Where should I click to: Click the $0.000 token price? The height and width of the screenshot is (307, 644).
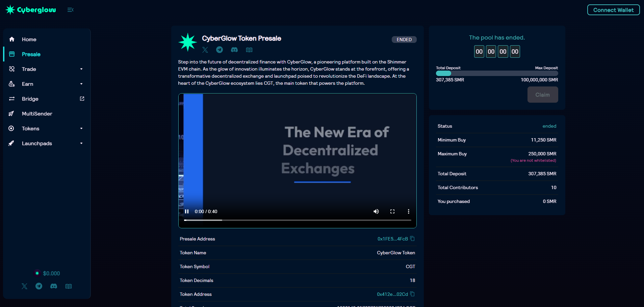tap(51, 273)
